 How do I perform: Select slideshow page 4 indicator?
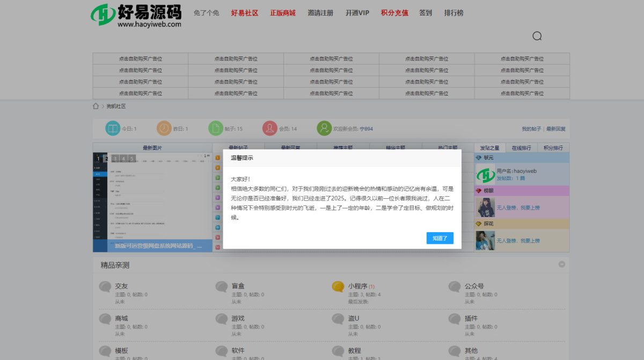(x=123, y=159)
